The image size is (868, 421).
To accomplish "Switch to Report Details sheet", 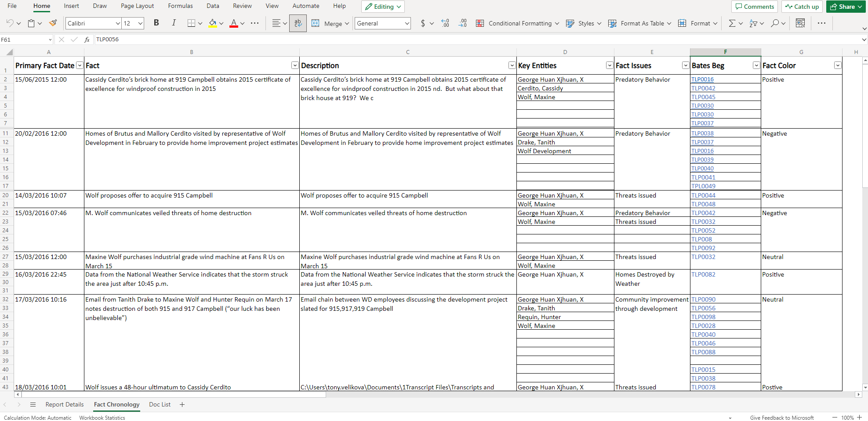I will pyautogui.click(x=65, y=404).
